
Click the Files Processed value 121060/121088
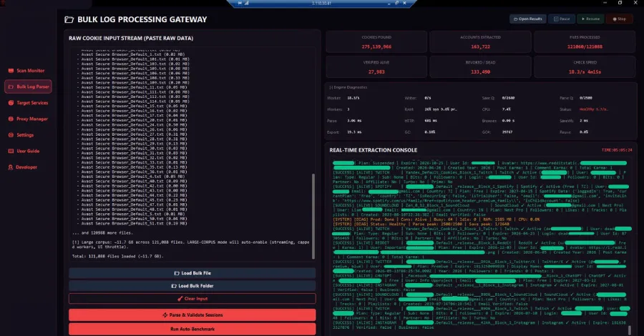tap(585, 46)
